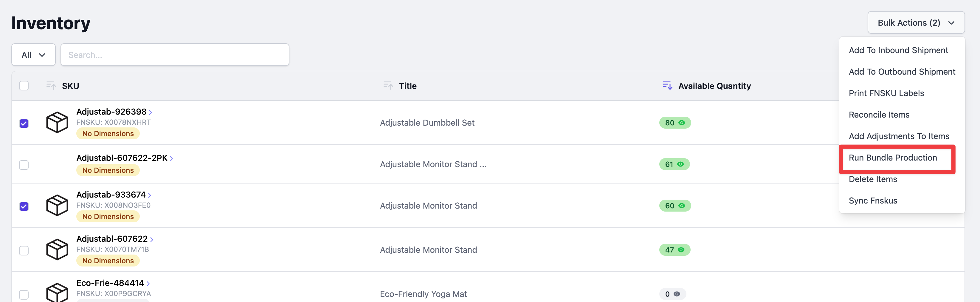Click the Adjustab-933674 product box icon

click(x=57, y=205)
